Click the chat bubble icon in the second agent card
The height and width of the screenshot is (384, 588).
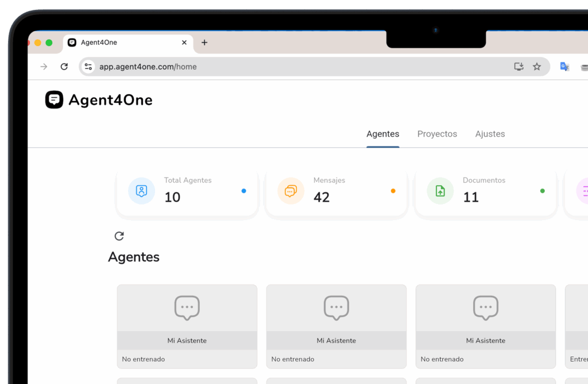pyautogui.click(x=336, y=308)
